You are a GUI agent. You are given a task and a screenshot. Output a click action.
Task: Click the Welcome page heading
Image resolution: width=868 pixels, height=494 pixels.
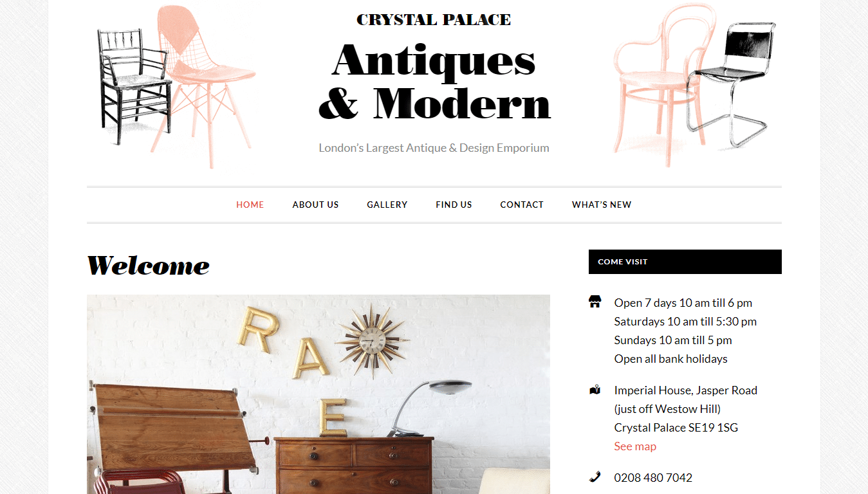149,266
